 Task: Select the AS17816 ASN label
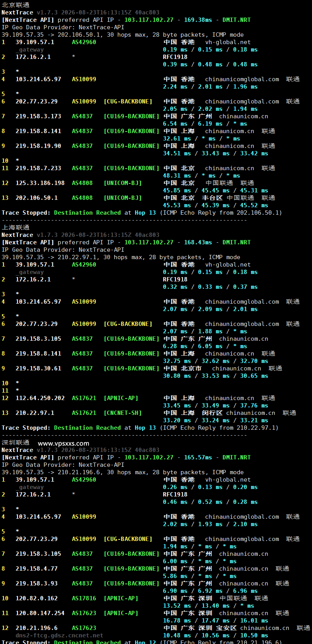84,598
